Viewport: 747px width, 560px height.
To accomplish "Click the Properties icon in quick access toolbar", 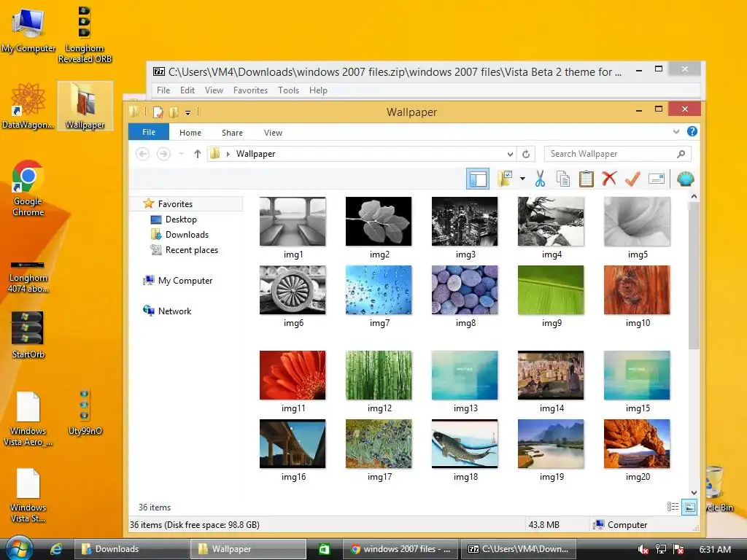I will click(x=158, y=112).
